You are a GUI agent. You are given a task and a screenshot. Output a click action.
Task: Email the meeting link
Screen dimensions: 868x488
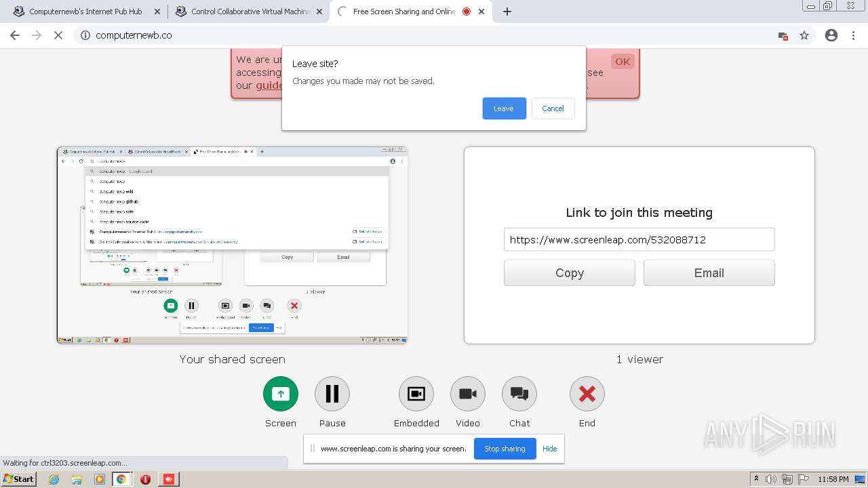[709, 273]
